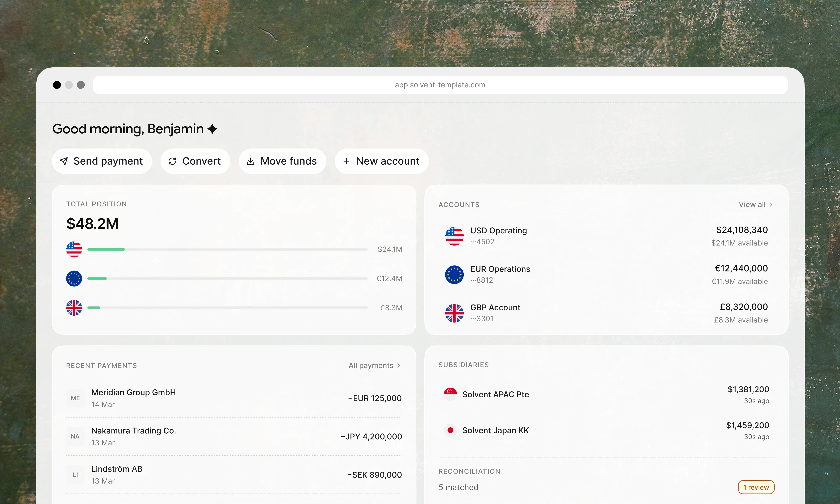The width and height of the screenshot is (840, 504).
Task: Select the GBP Account name
Action: click(x=495, y=307)
